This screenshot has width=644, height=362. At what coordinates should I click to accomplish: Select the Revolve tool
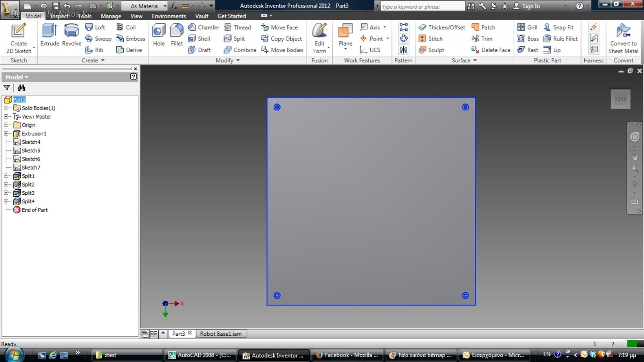71,35
